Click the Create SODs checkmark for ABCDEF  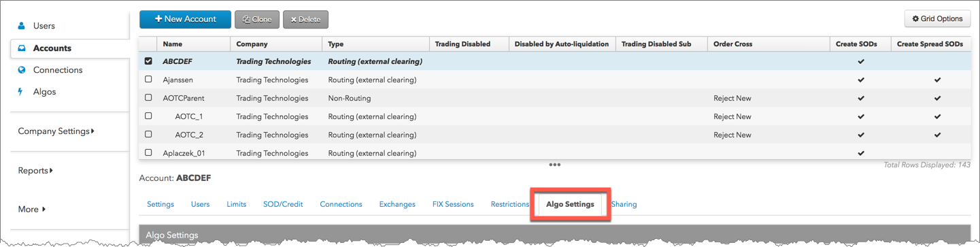pos(861,61)
